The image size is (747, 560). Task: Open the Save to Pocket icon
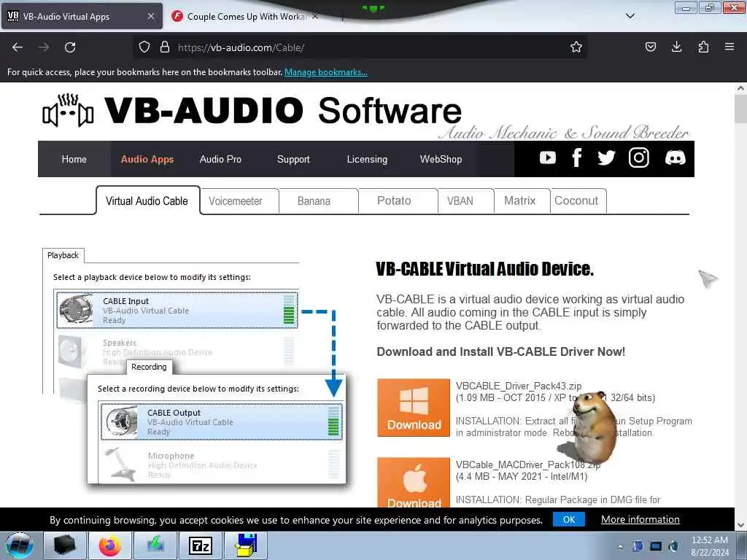(650, 47)
